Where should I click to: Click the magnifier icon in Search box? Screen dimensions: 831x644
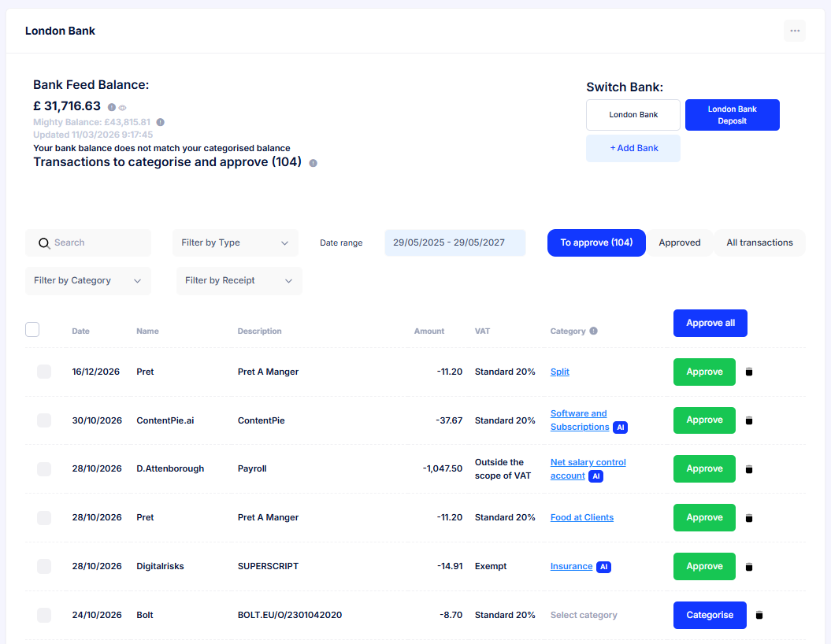[x=44, y=243]
